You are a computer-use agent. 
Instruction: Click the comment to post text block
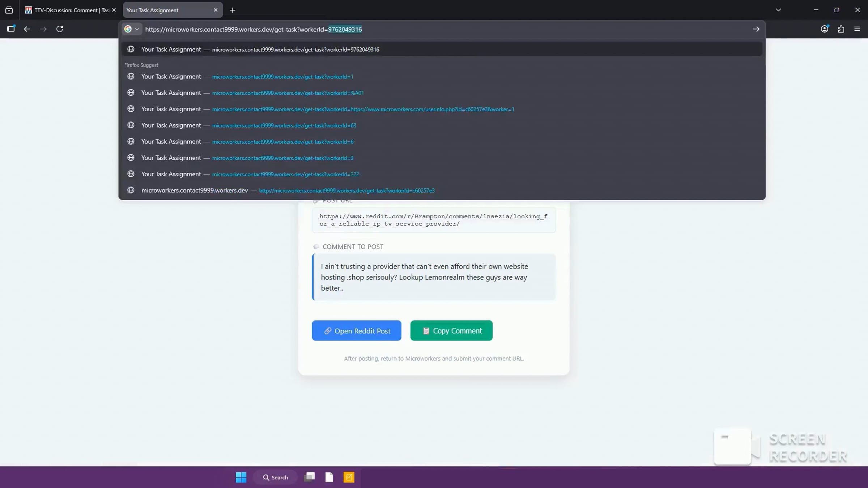[434, 277]
